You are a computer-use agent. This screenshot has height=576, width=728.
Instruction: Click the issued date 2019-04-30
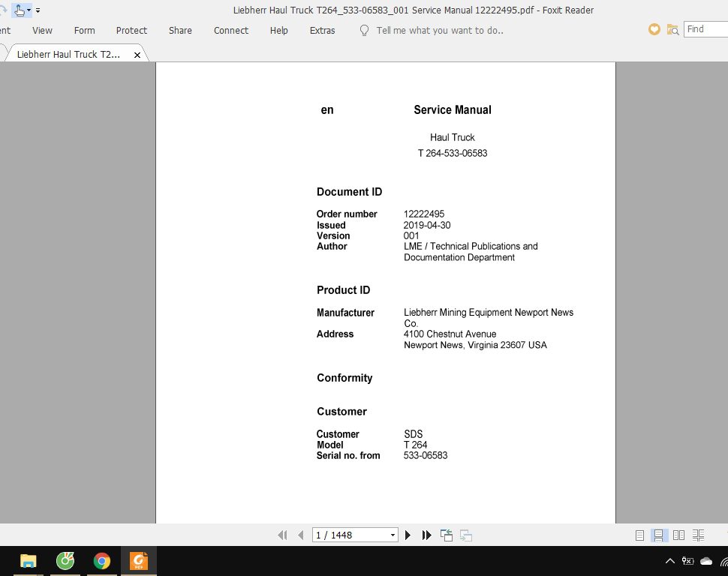[x=427, y=225]
